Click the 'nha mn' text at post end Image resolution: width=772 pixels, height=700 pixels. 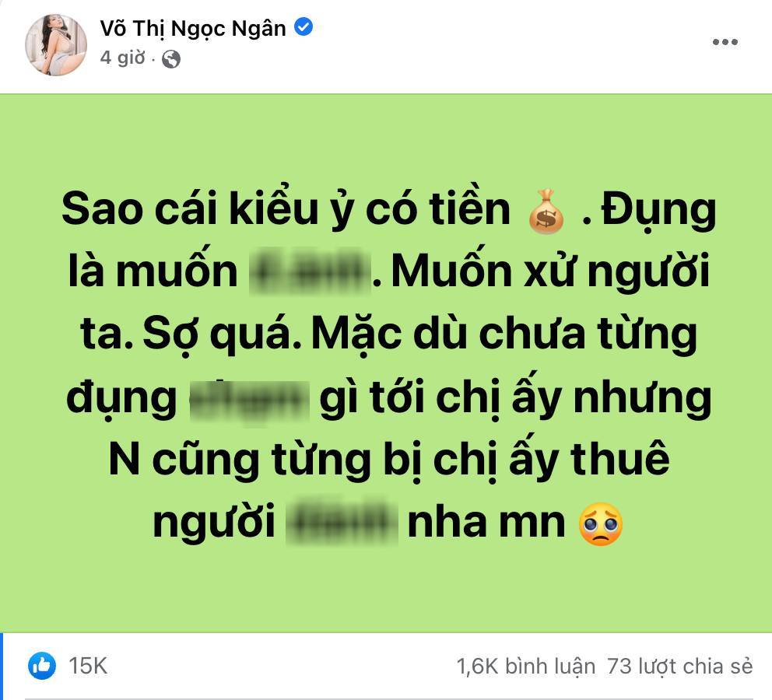[486, 523]
